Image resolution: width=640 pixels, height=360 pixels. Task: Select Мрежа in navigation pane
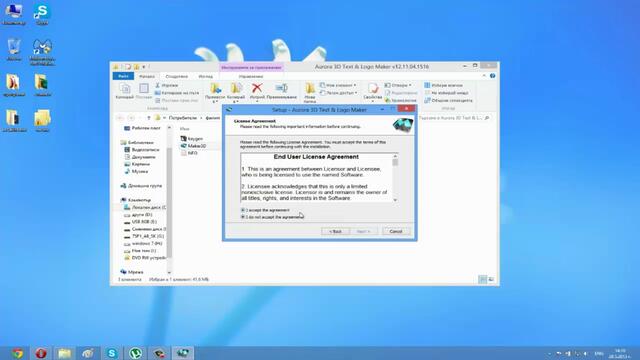pos(132,272)
